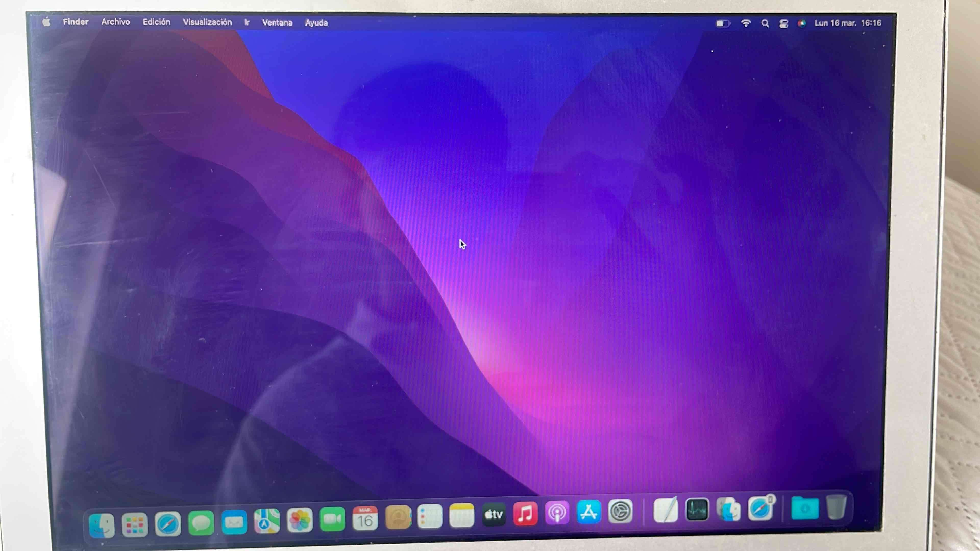This screenshot has width=980, height=551.
Task: Launch Launchpad from the Dock
Action: [134, 523]
